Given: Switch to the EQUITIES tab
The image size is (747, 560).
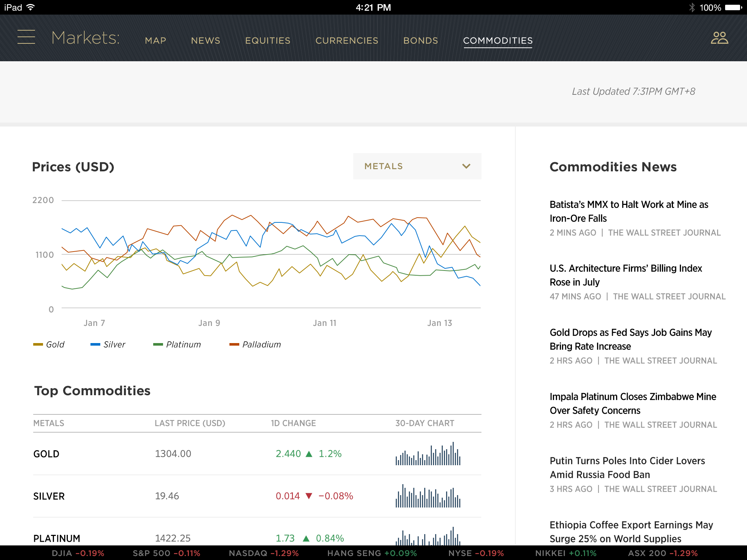Looking at the screenshot, I should pyautogui.click(x=268, y=40).
